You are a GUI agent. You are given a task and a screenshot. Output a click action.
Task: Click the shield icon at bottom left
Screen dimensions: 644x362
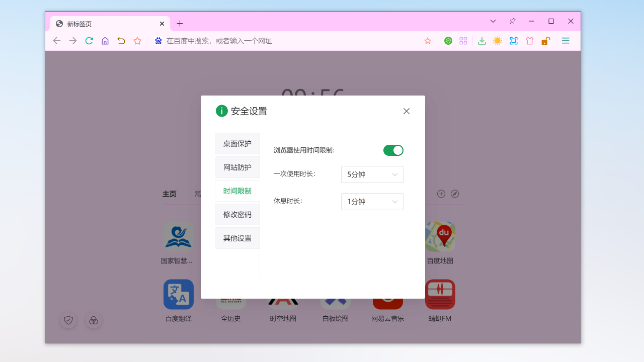68,320
